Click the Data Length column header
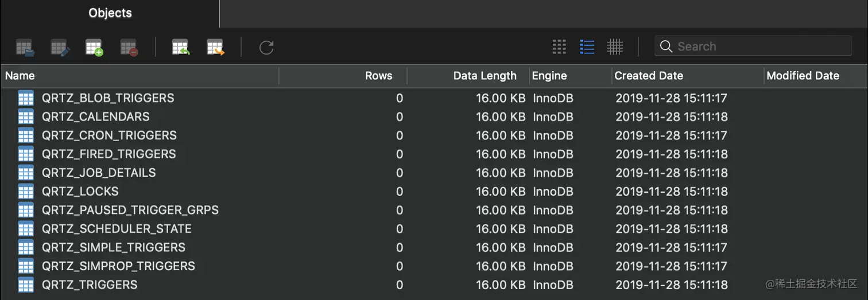 click(485, 76)
